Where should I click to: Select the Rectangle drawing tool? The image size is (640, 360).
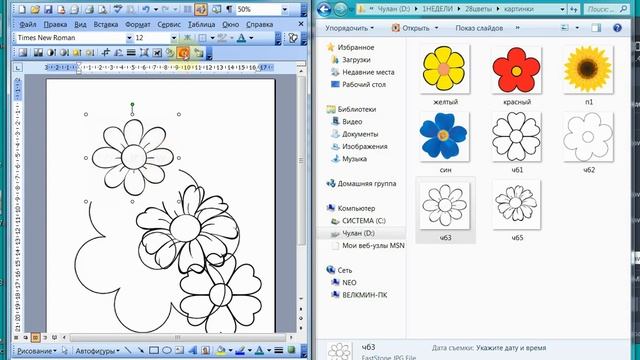153,350
